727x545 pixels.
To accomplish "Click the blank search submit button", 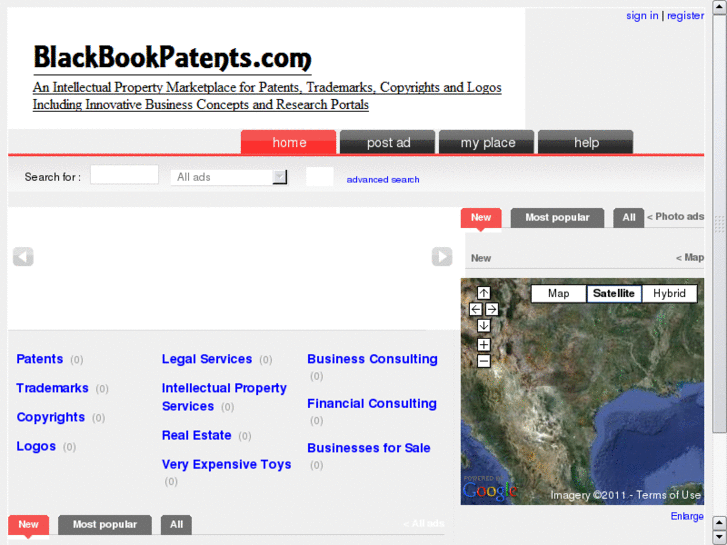I will [x=319, y=177].
